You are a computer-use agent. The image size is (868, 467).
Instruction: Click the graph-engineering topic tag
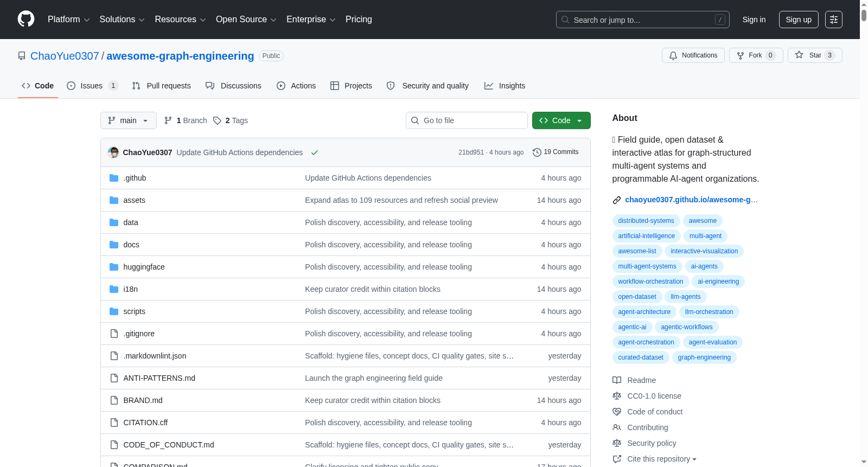tap(704, 357)
